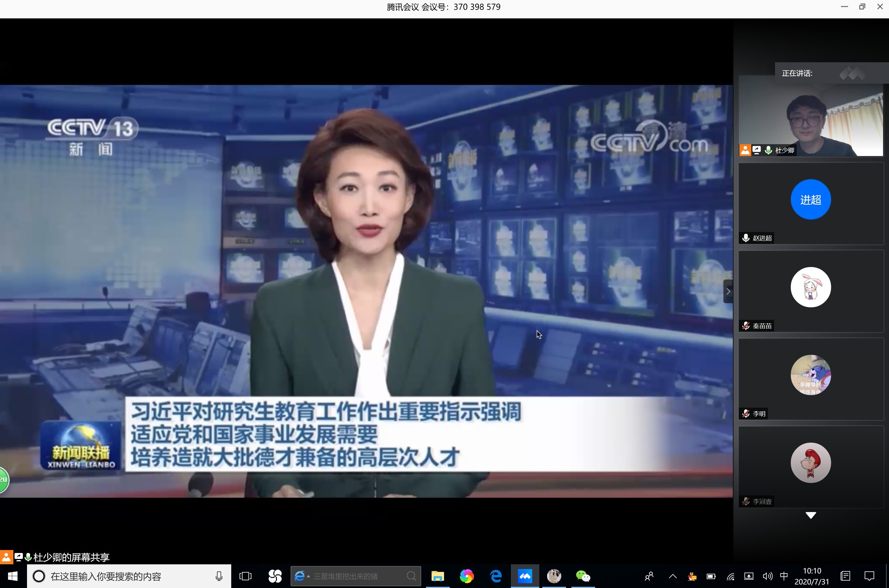Open Windows Task View
This screenshot has height=588, width=889.
245,576
